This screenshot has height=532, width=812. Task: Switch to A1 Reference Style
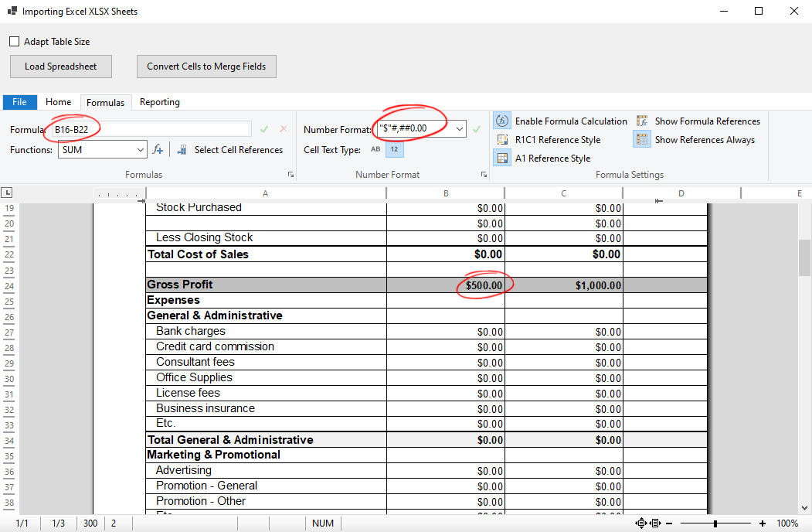tap(542, 159)
